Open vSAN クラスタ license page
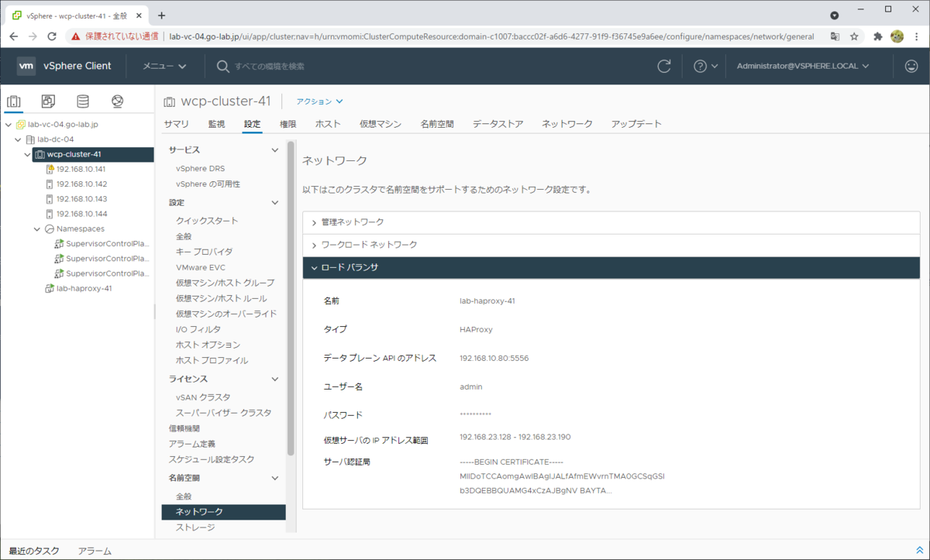Viewport: 930px width, 560px height. click(x=203, y=397)
